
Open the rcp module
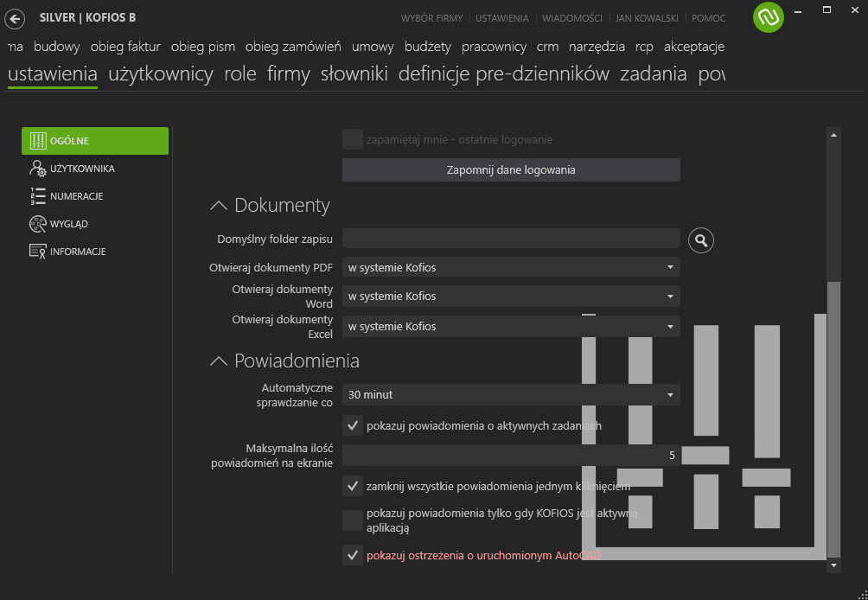tap(644, 47)
